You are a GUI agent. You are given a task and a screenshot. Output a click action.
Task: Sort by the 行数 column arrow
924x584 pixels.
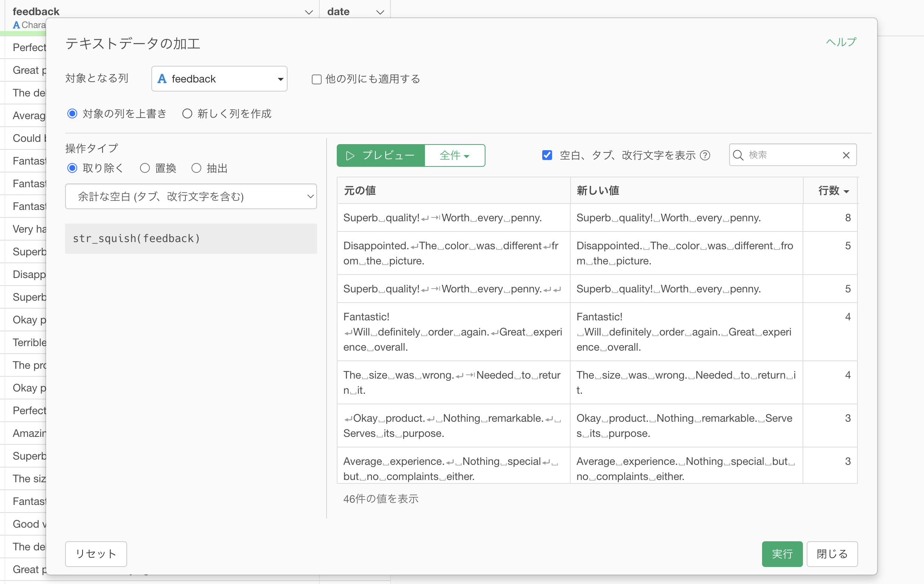coord(846,191)
